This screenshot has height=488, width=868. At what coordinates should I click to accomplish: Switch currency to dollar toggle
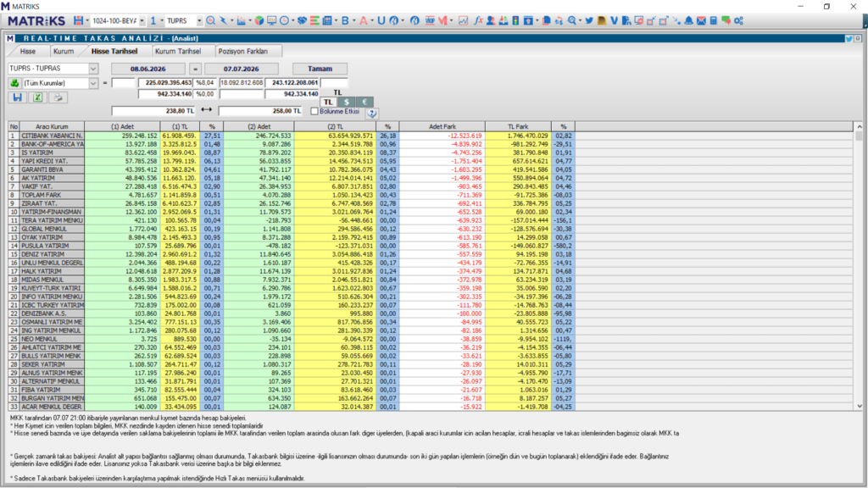347,102
